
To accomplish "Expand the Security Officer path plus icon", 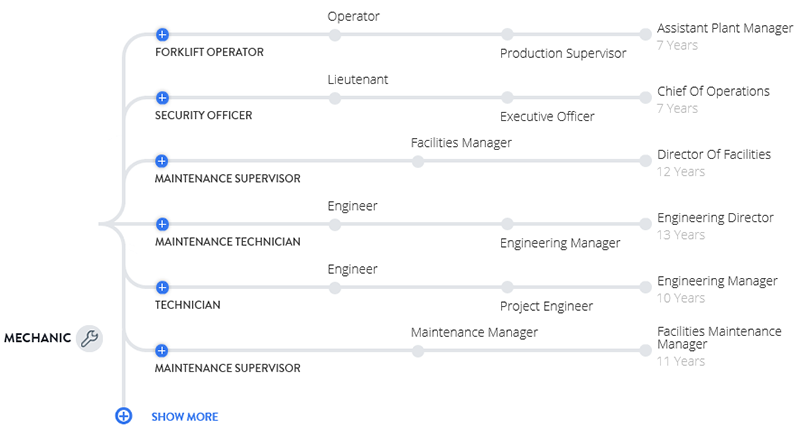I will click(x=162, y=98).
